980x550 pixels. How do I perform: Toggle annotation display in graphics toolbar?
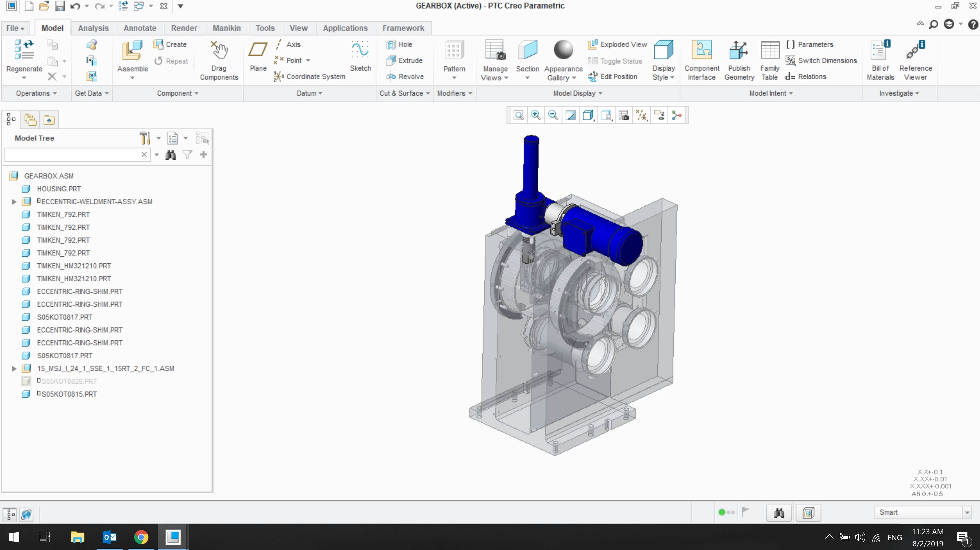[659, 115]
